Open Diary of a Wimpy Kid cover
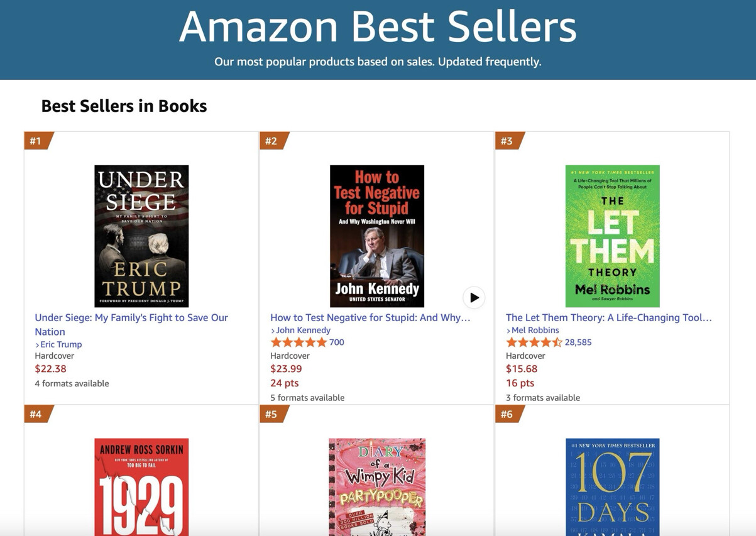 click(x=376, y=486)
